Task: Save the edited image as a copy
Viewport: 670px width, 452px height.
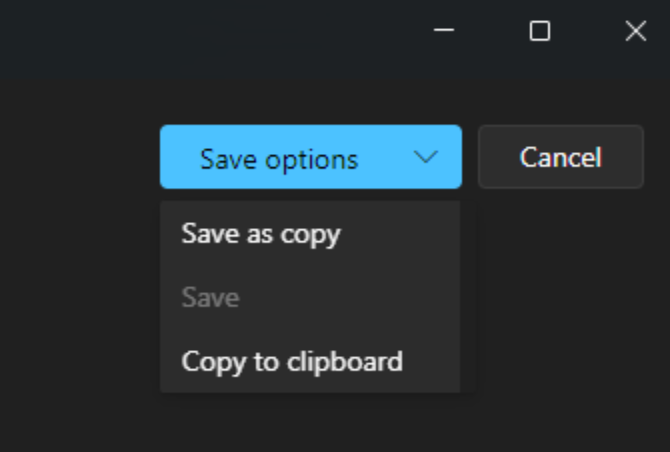Action: click(x=310, y=233)
